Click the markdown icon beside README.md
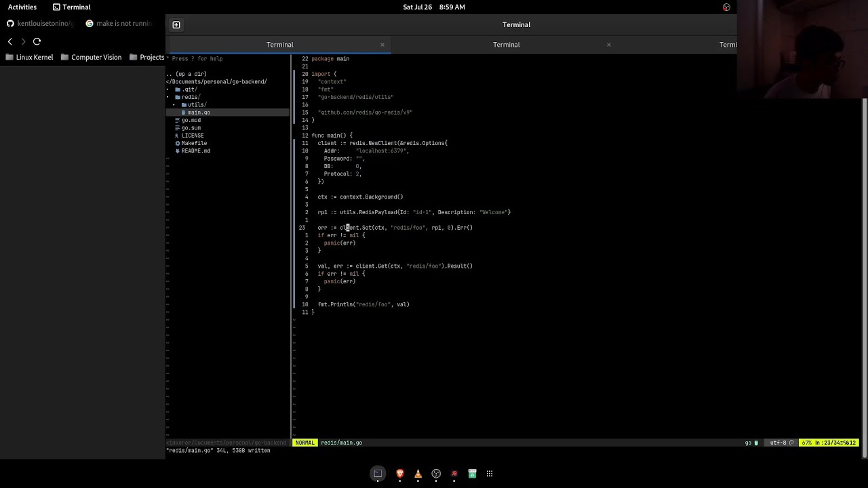The height and width of the screenshot is (488, 868). click(178, 151)
